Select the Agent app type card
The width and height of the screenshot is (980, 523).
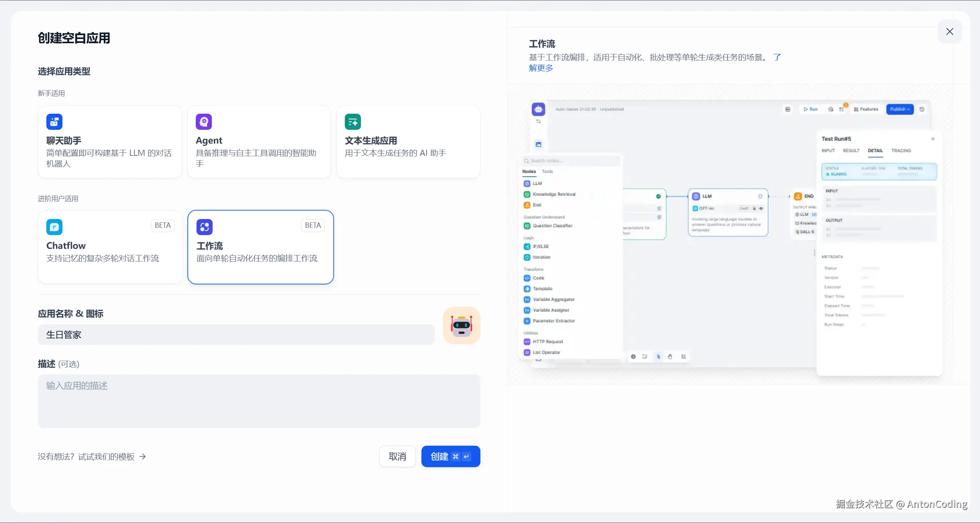[x=259, y=142]
